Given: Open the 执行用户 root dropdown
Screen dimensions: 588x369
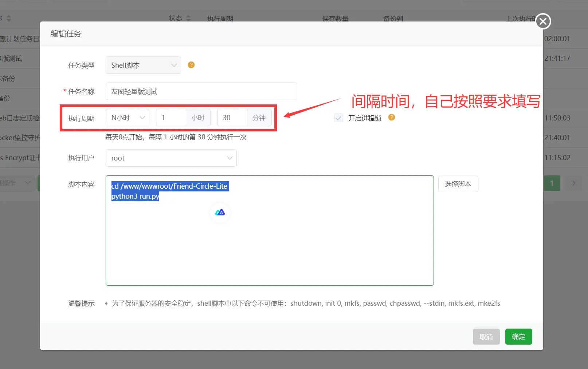Looking at the screenshot, I should (x=171, y=158).
